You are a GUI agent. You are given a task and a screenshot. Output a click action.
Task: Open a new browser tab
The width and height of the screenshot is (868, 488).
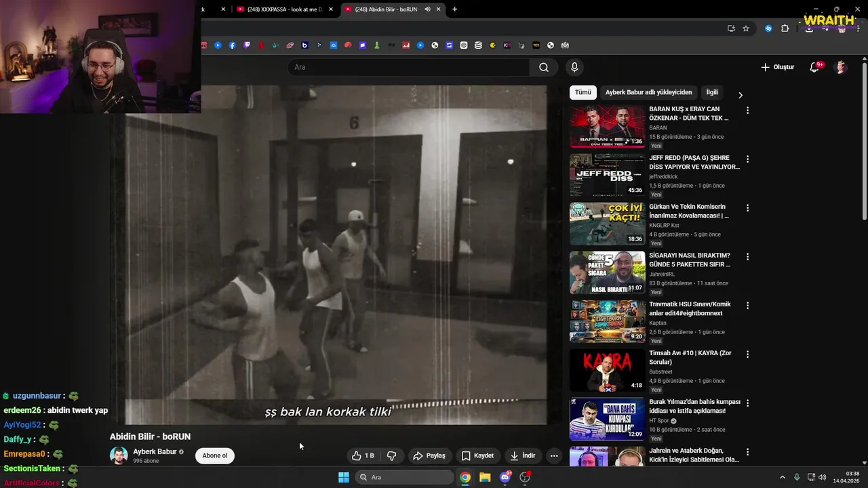coord(454,9)
